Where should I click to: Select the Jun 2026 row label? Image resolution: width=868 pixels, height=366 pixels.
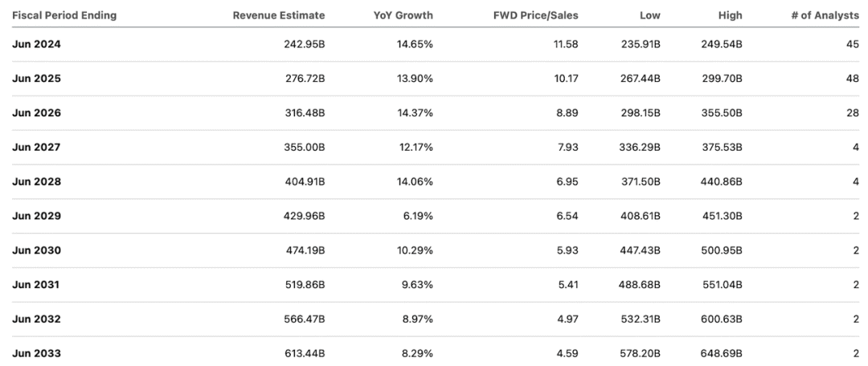pyautogui.click(x=36, y=113)
